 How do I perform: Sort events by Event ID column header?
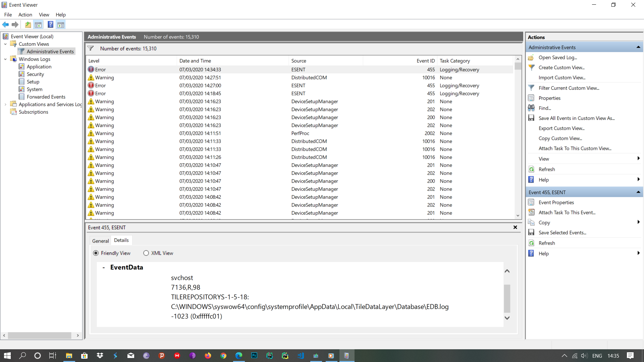[400, 61]
